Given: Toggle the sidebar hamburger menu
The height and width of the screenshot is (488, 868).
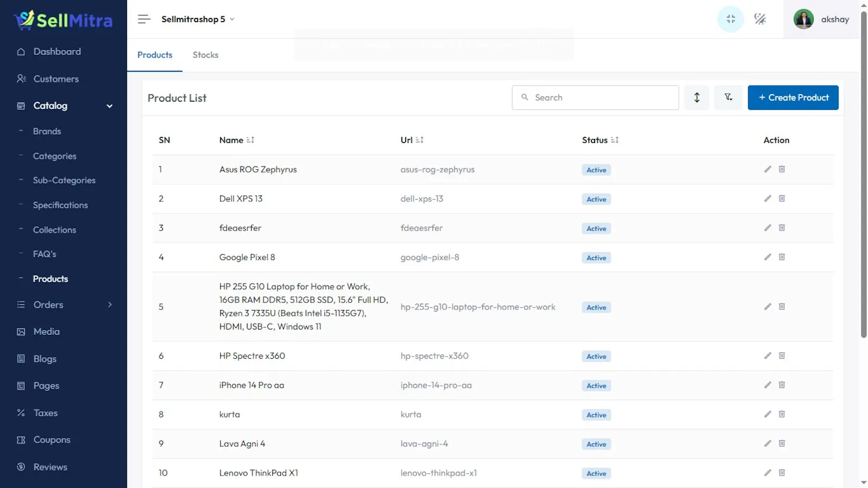Looking at the screenshot, I should [x=144, y=19].
